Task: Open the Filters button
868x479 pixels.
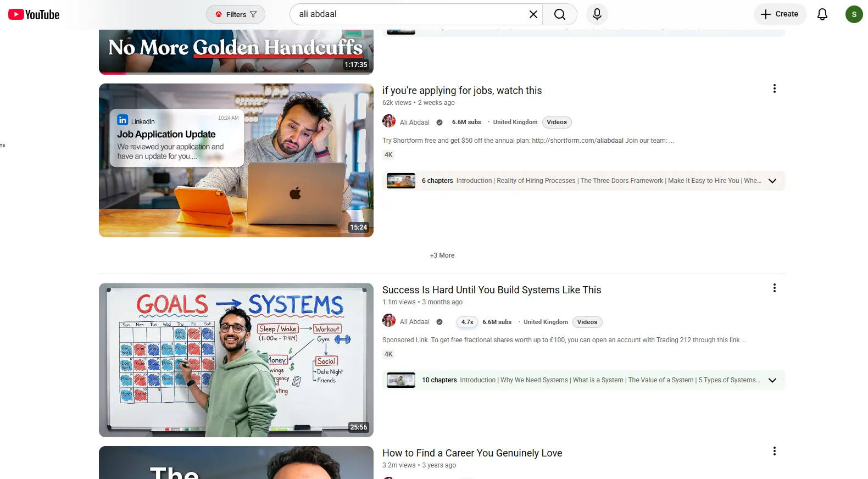Action: click(236, 14)
